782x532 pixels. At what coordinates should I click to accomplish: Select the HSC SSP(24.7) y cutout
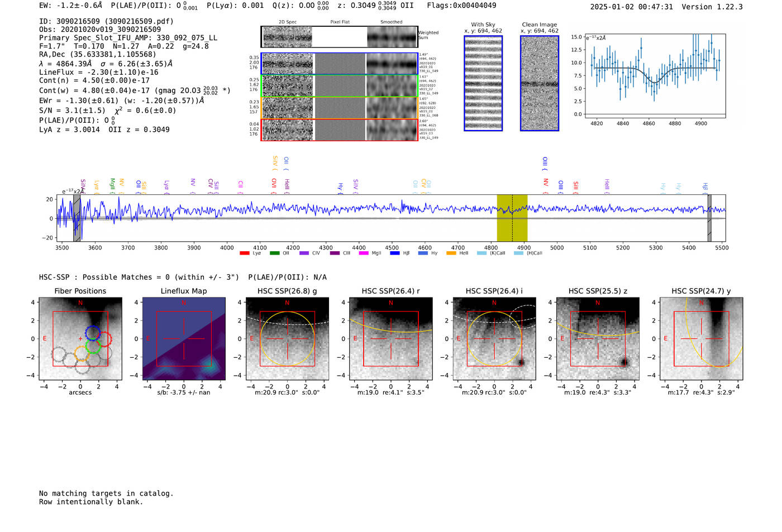pyautogui.click(x=701, y=339)
